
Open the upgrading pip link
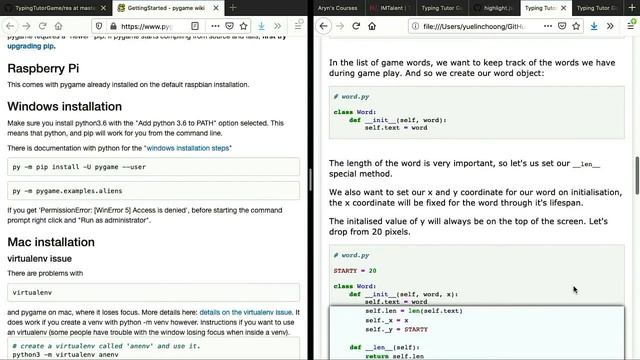31,46
